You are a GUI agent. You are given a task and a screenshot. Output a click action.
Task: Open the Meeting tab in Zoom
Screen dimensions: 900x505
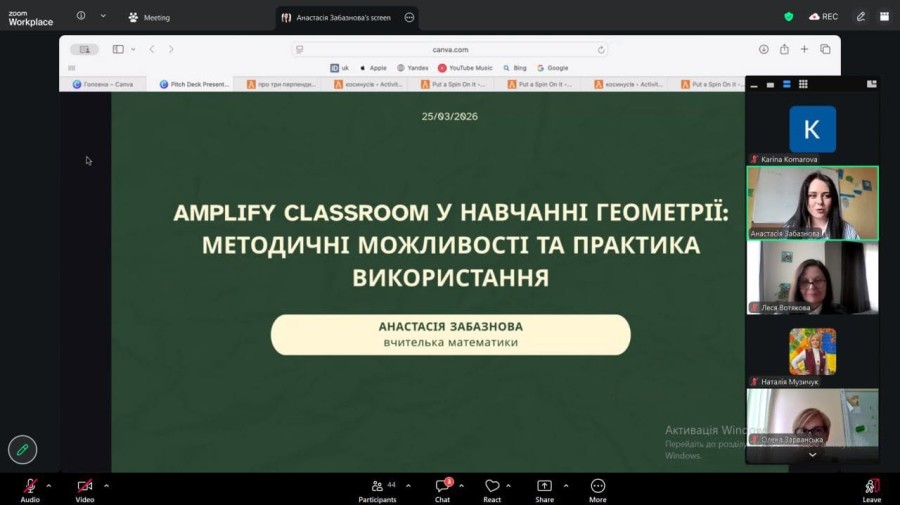pos(149,18)
